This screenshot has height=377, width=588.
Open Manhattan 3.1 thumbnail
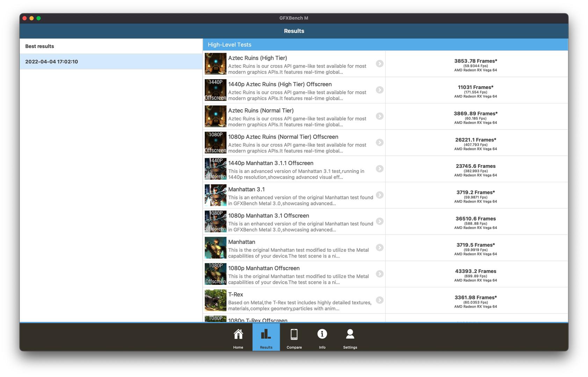(216, 195)
